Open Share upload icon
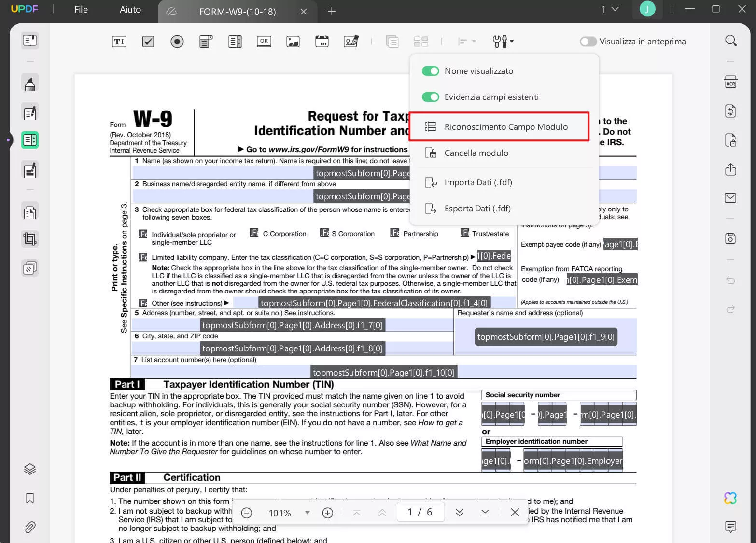The image size is (756, 543). [x=731, y=169]
